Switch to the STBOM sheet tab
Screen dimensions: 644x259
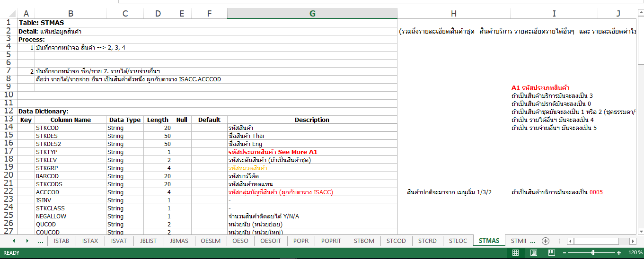click(x=364, y=241)
